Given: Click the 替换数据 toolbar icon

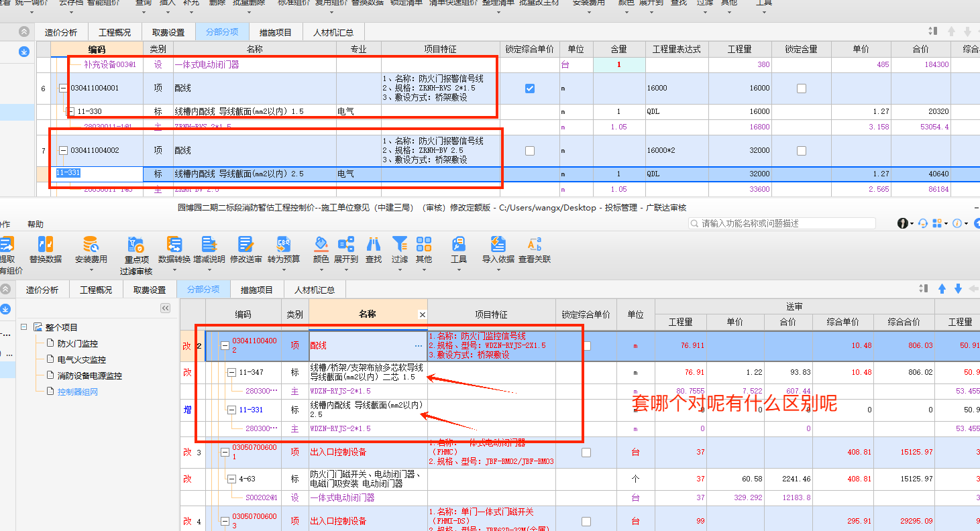Looking at the screenshot, I should [x=46, y=245].
